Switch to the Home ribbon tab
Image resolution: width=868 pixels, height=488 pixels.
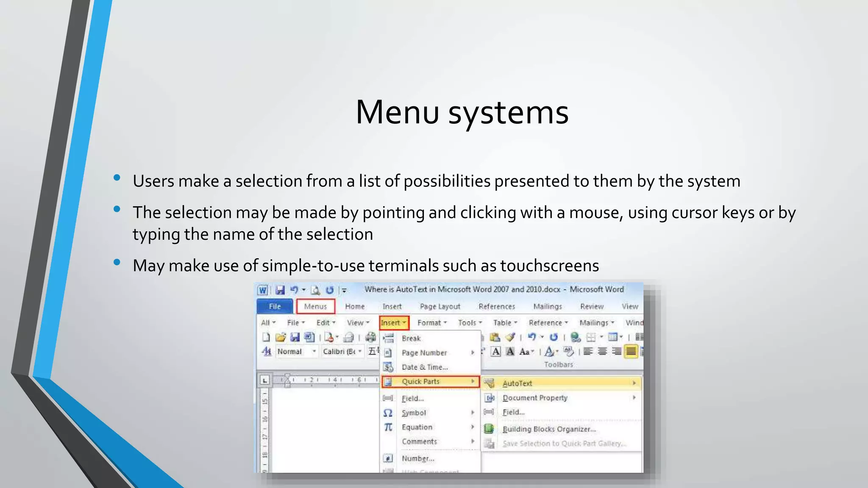[355, 306]
